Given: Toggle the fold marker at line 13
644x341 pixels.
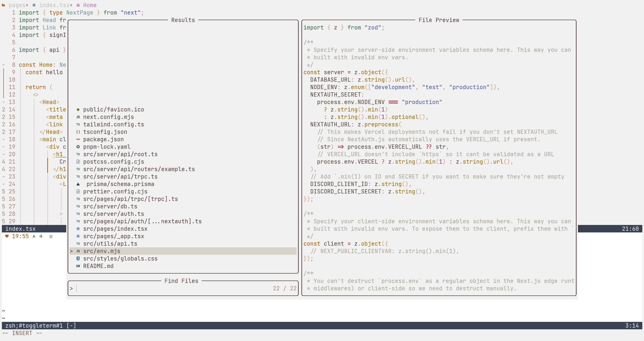Looking at the screenshot, I should coord(4,102).
